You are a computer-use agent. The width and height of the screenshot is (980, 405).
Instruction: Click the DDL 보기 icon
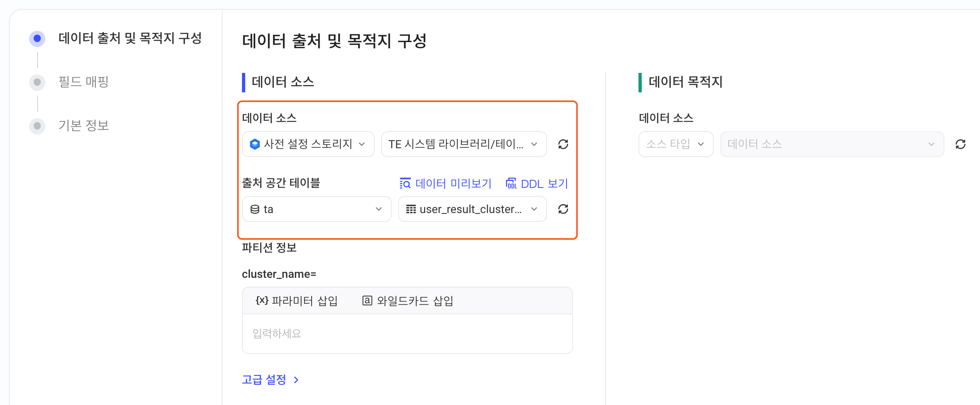(511, 183)
